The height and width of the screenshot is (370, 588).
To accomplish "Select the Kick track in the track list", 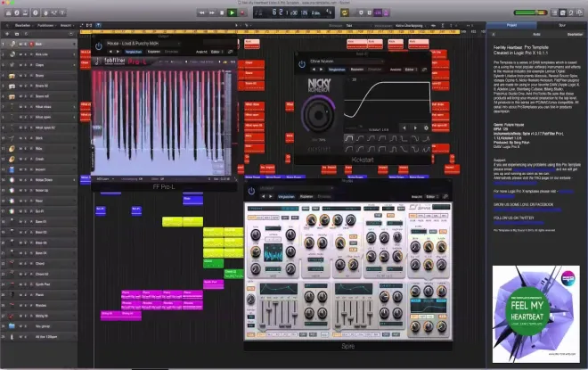I will [x=39, y=44].
